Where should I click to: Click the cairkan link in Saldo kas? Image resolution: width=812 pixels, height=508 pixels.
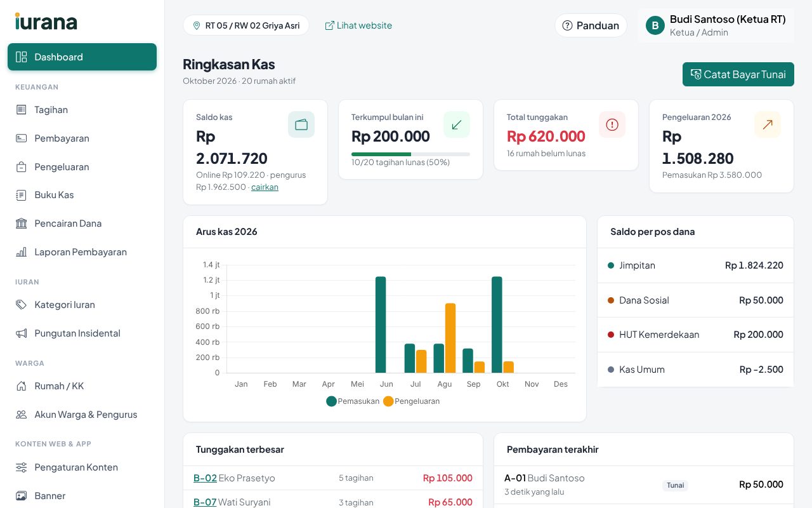[x=265, y=187]
